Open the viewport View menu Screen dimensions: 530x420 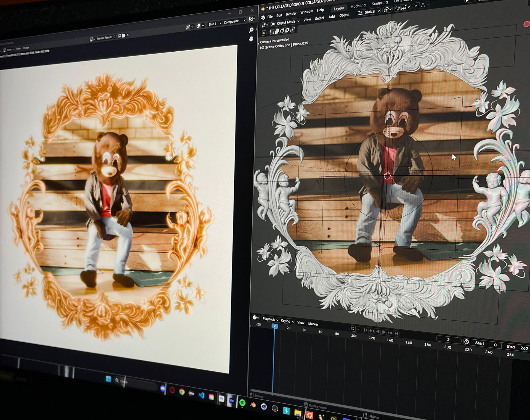point(307,20)
